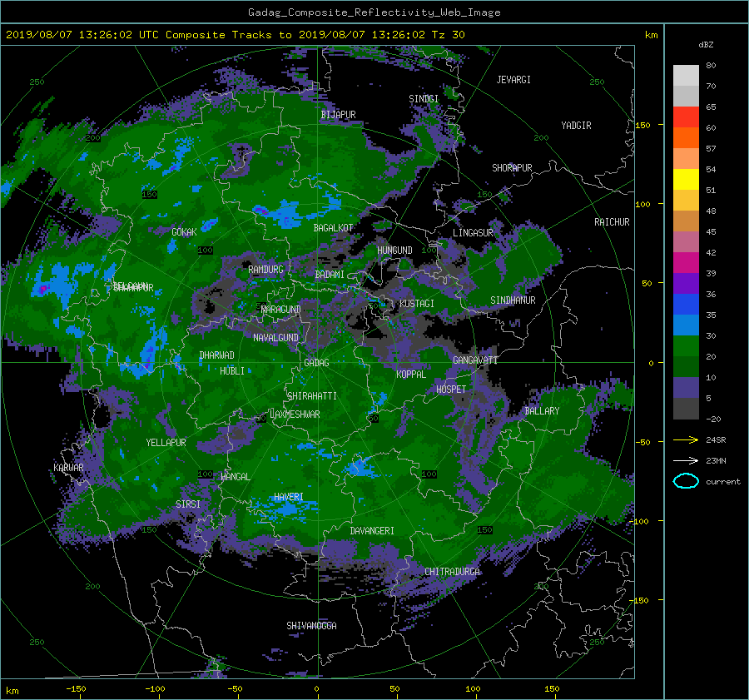Click the LAXMESHWAR city label
Screen dimensions: 749x700
tap(295, 415)
